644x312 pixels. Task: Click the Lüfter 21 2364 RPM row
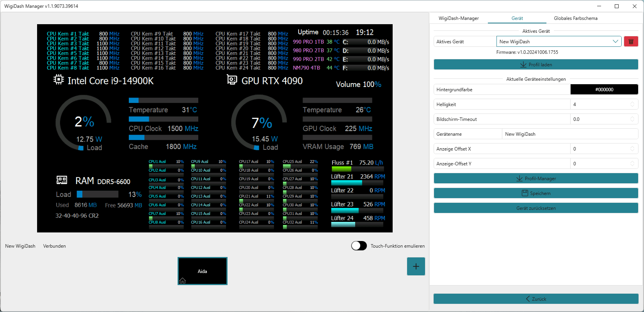pyautogui.click(x=358, y=179)
